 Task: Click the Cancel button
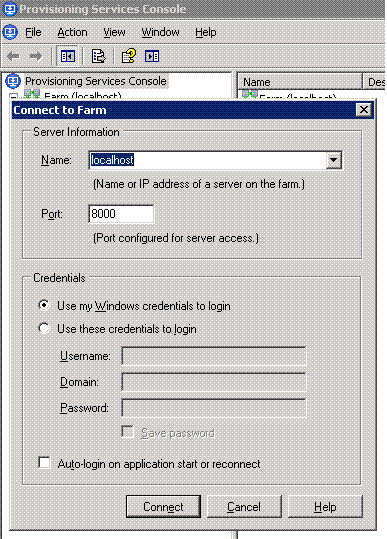pos(244,506)
